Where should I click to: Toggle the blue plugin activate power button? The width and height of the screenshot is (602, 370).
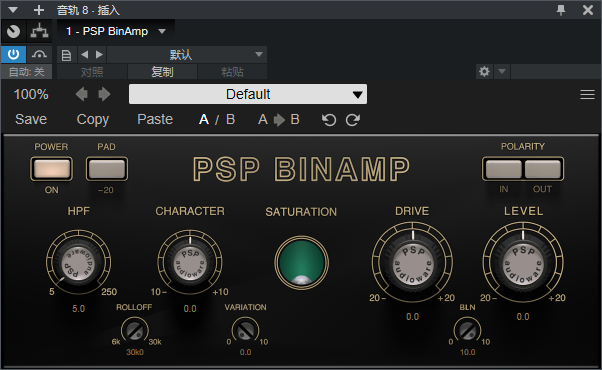click(13, 54)
